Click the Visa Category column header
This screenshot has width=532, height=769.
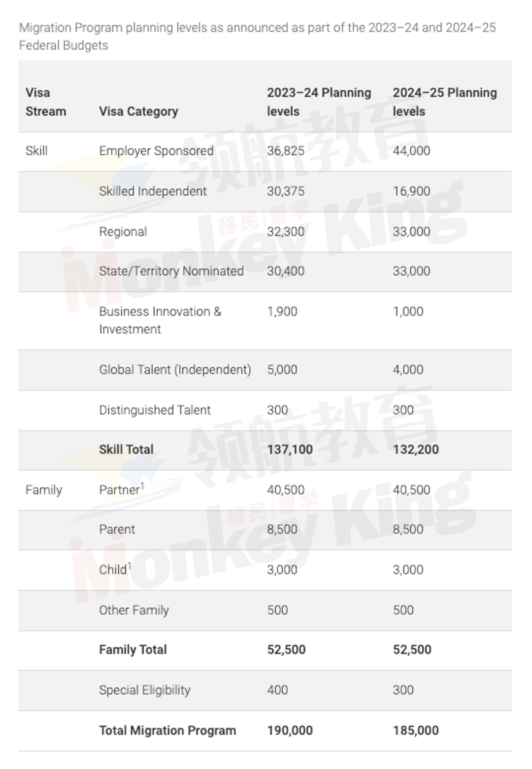pos(138,111)
